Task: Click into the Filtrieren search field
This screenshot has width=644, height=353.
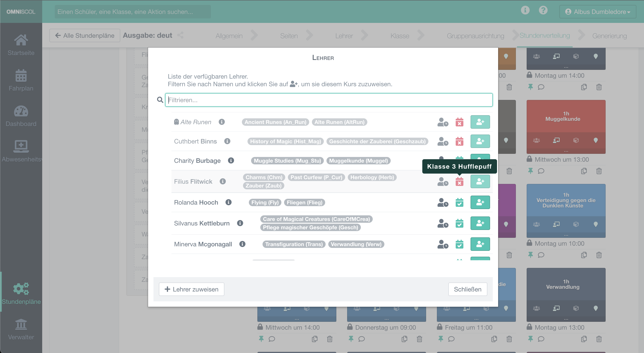Action: 329,100
